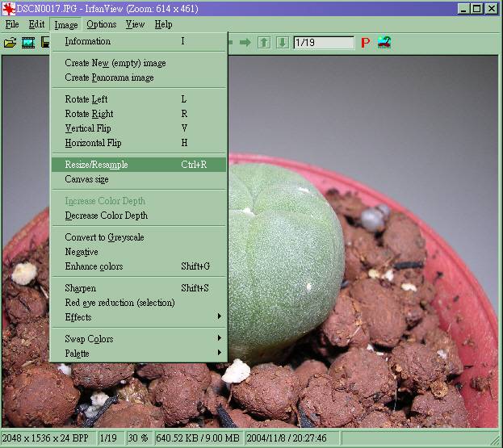Choose Convert to Greyscale
The width and height of the screenshot is (503, 448).
(105, 237)
